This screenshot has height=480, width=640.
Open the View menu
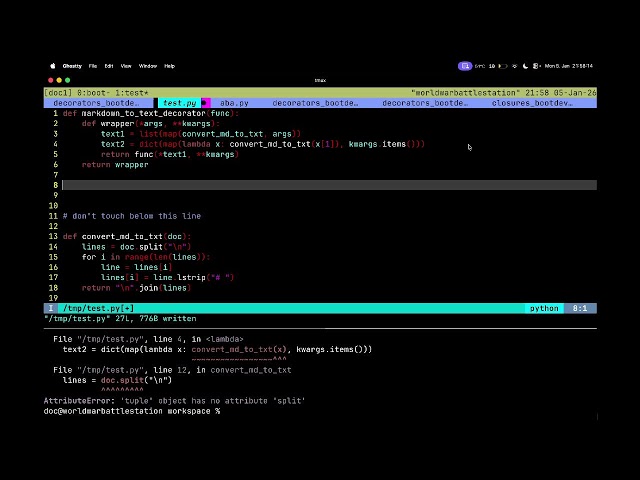(126, 66)
